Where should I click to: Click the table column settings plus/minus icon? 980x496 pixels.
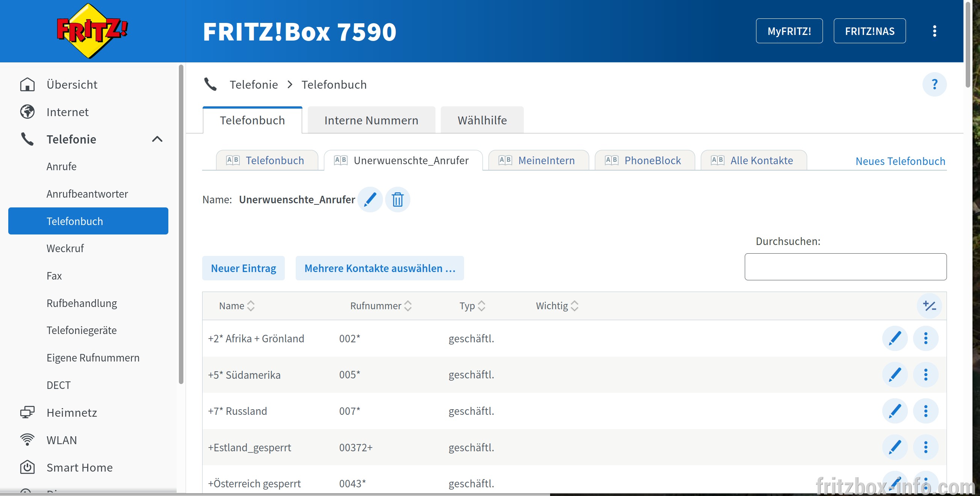[x=929, y=306]
